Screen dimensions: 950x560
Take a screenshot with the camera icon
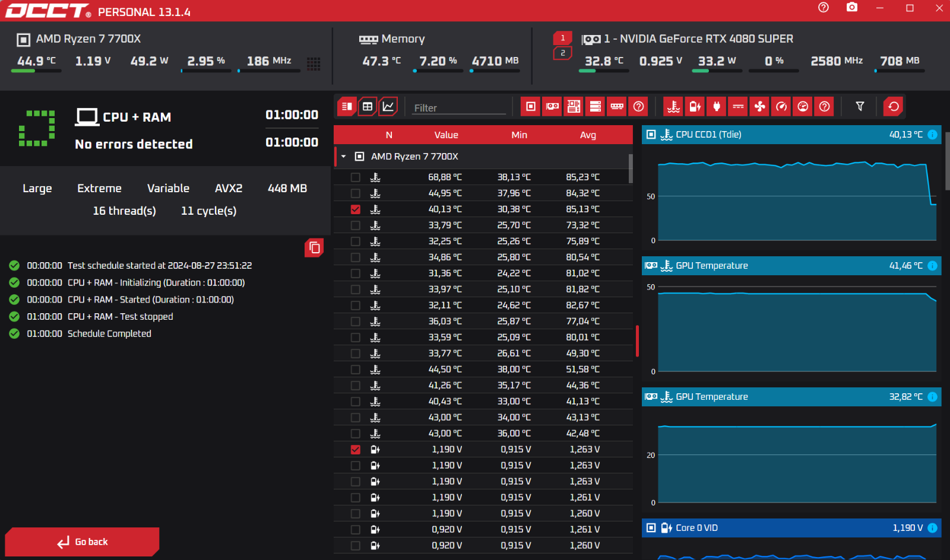(x=852, y=8)
